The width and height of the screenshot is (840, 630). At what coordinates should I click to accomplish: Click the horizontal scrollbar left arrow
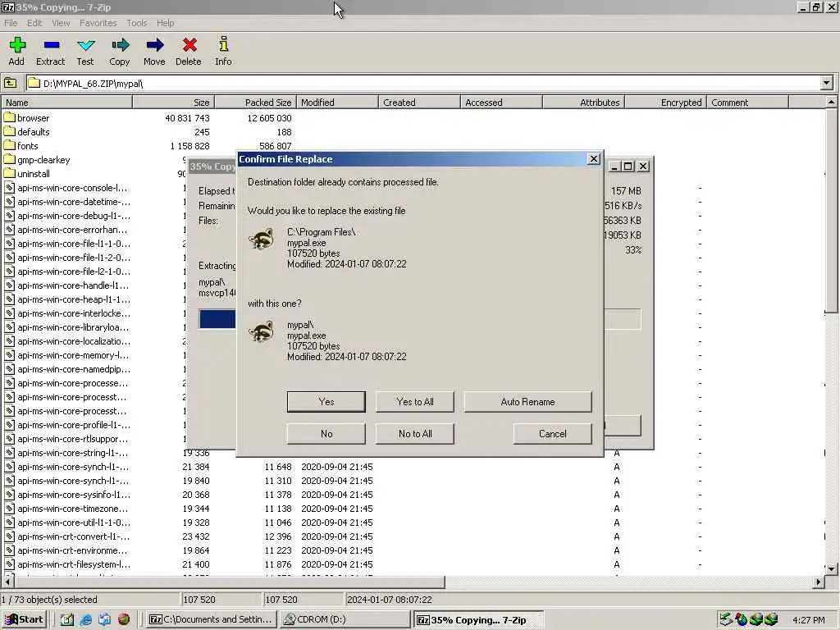(7, 582)
